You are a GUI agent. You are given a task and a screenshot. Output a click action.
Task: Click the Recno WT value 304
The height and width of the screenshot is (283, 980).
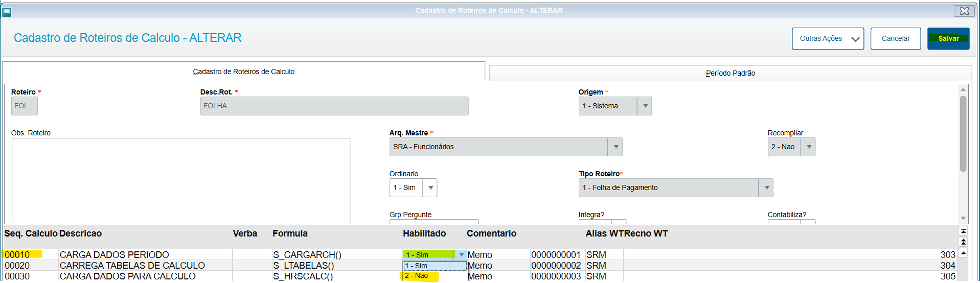pyautogui.click(x=948, y=266)
